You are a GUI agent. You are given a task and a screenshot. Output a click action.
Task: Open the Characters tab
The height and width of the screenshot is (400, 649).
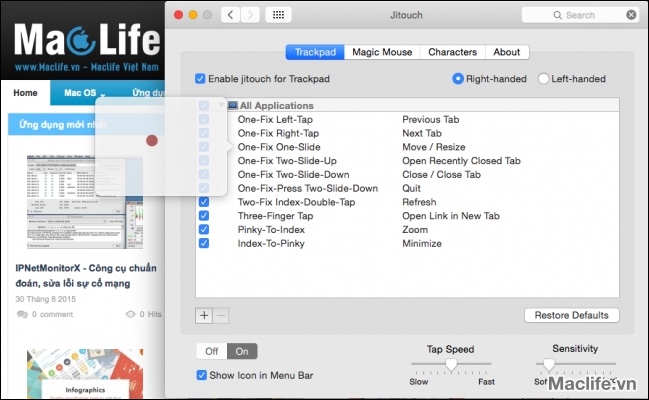click(x=452, y=52)
